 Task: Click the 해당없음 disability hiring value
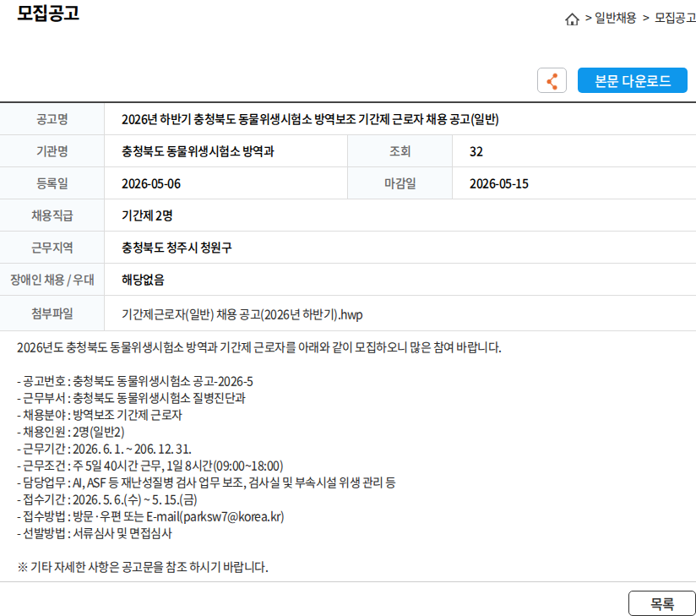point(143,280)
